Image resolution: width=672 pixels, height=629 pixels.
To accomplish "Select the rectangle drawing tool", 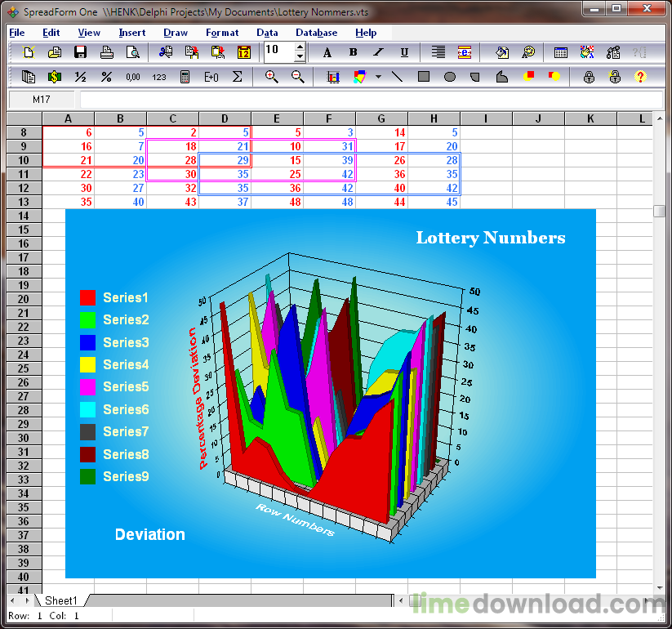I will [x=423, y=77].
